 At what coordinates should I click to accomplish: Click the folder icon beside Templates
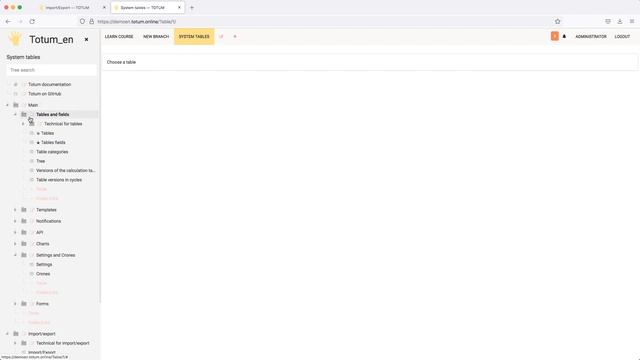pyautogui.click(x=24, y=210)
